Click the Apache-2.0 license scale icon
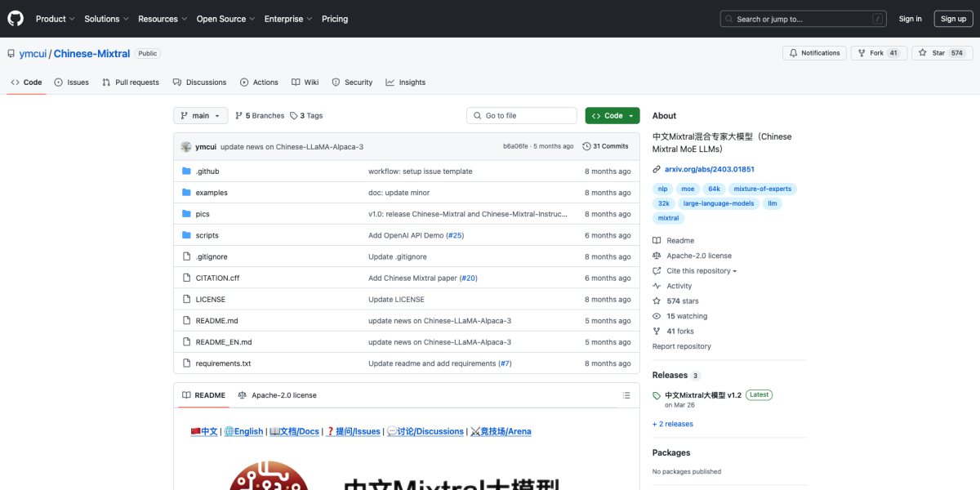Viewport: 980px width, 490px height. [242, 394]
